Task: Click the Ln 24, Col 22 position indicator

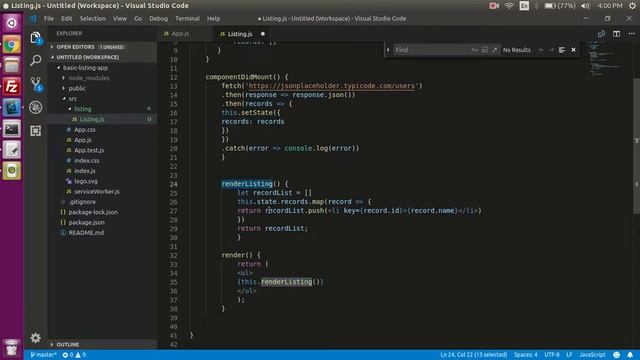Action: click(473, 355)
